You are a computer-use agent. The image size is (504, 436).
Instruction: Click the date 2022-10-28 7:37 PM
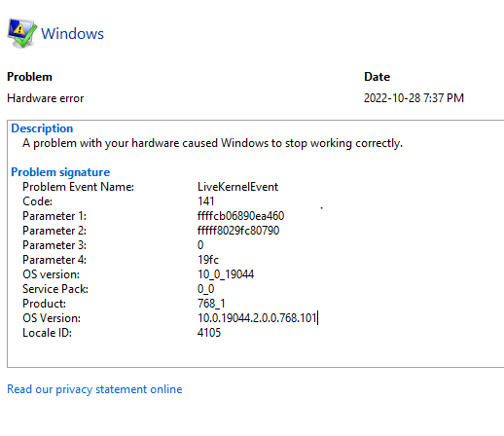tap(414, 98)
